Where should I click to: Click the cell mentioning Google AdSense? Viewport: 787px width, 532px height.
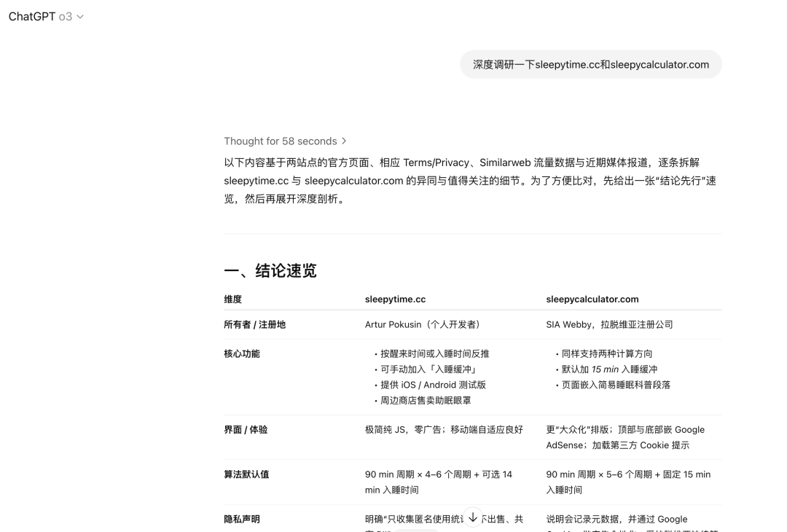tap(625, 437)
